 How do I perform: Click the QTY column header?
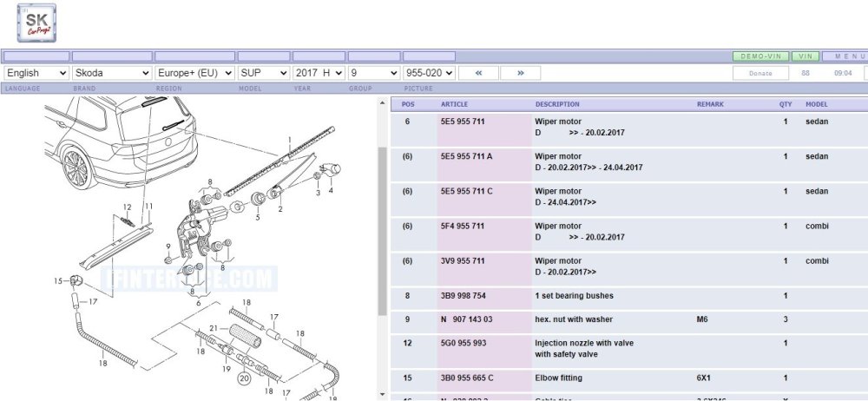coord(786,104)
